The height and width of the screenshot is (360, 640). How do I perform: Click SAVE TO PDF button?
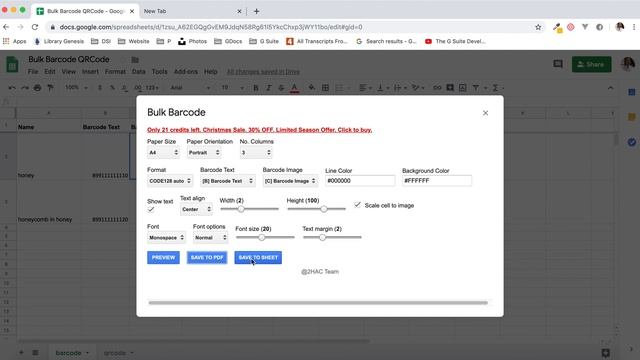[x=207, y=258]
